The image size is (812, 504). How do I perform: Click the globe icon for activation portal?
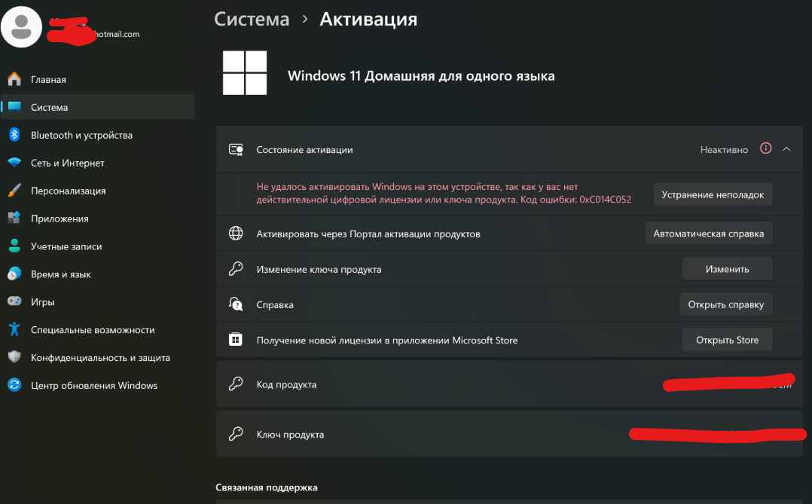coord(237,233)
